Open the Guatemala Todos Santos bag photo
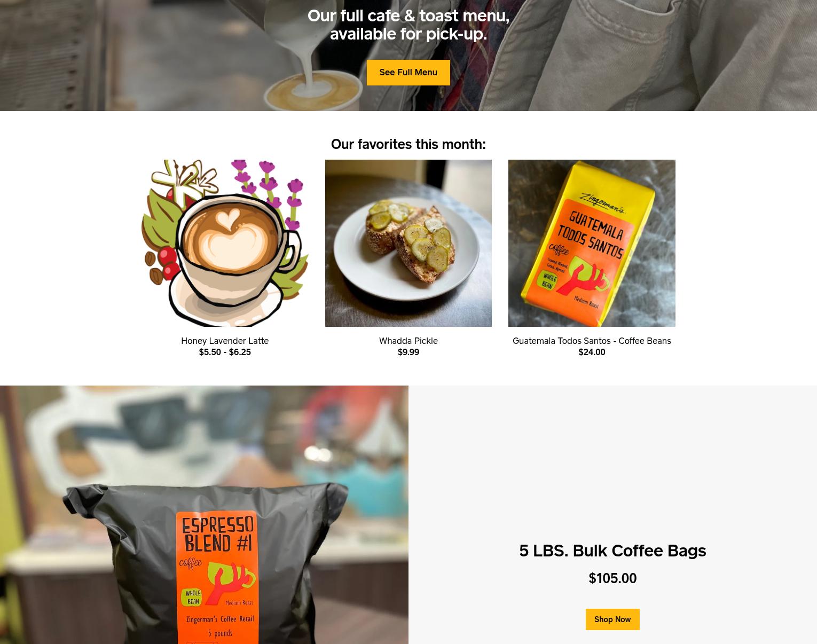This screenshot has height=644, width=817. (x=592, y=243)
